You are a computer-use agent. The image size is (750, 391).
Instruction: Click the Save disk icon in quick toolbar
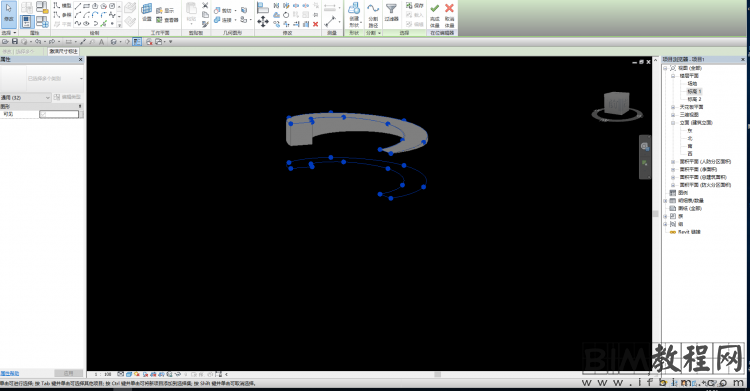(x=14, y=42)
